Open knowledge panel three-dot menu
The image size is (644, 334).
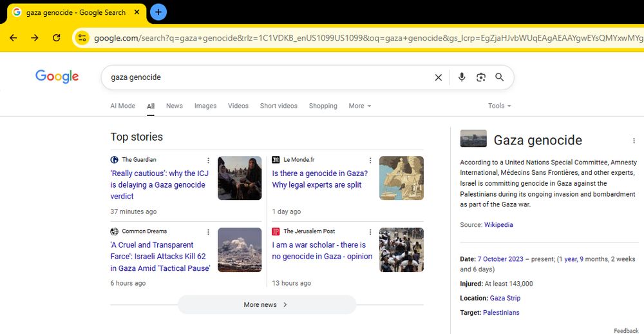634,141
